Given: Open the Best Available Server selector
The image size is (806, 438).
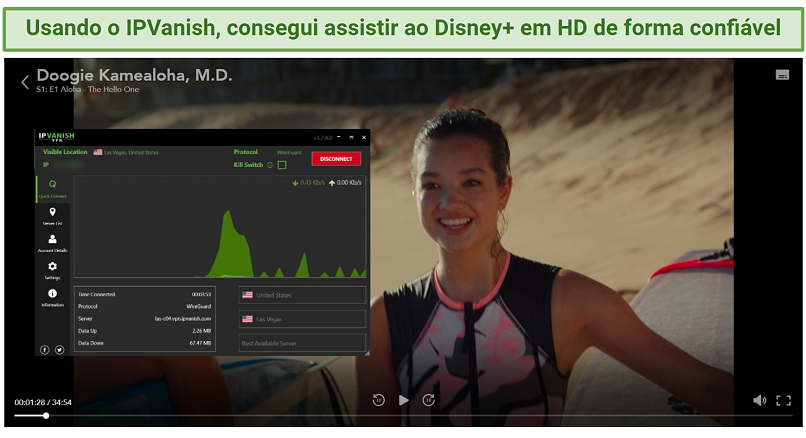Looking at the screenshot, I should (302, 343).
